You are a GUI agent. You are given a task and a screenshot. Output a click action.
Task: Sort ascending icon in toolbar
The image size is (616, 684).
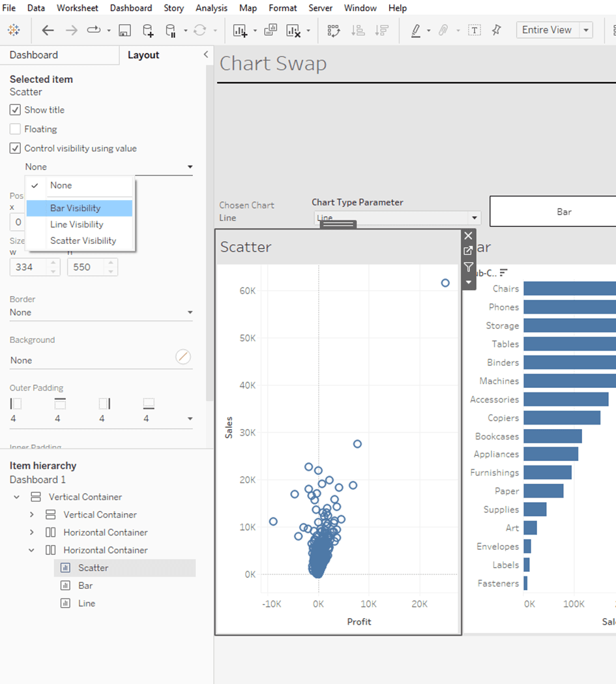tap(358, 30)
